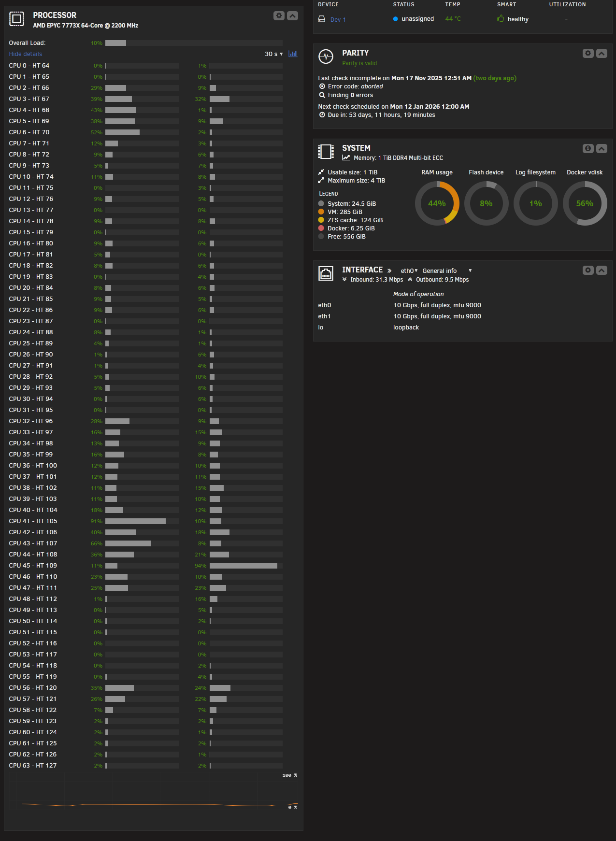Toggle the CPU load chart icon
This screenshot has width=616, height=841.
tap(293, 54)
